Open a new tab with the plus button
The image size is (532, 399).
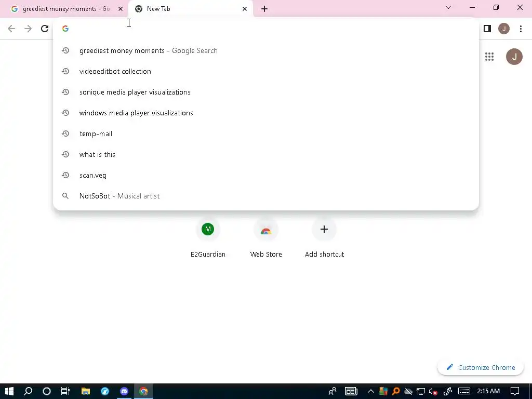click(264, 9)
